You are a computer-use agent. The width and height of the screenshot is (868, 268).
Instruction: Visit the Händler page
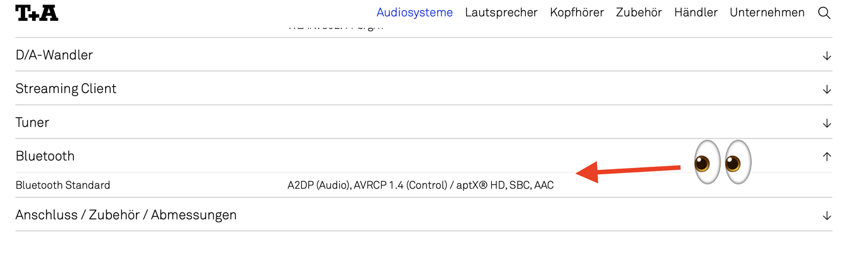pos(696,13)
